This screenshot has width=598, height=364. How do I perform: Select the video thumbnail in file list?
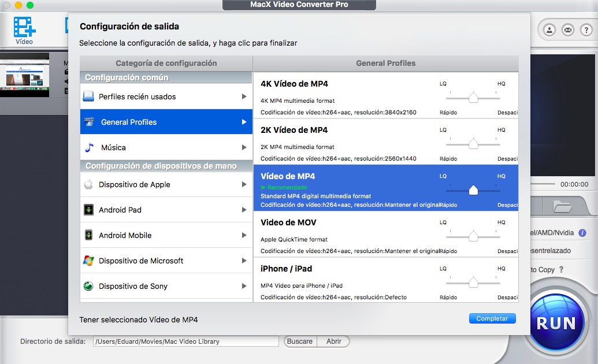click(x=24, y=75)
